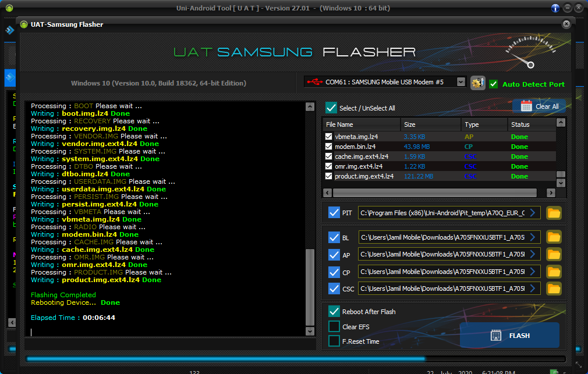Viewport: 588px width, 374px height.
Task: Click the info icon in title bar
Action: pyautogui.click(x=555, y=8)
